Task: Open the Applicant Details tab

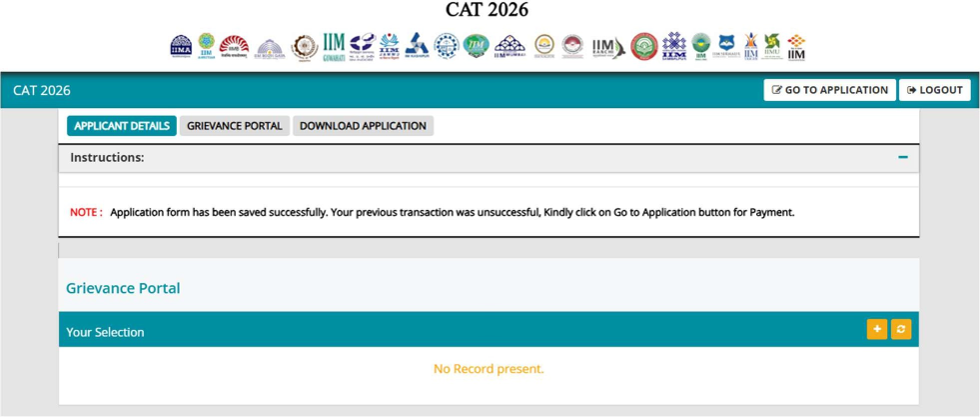Action: point(122,126)
